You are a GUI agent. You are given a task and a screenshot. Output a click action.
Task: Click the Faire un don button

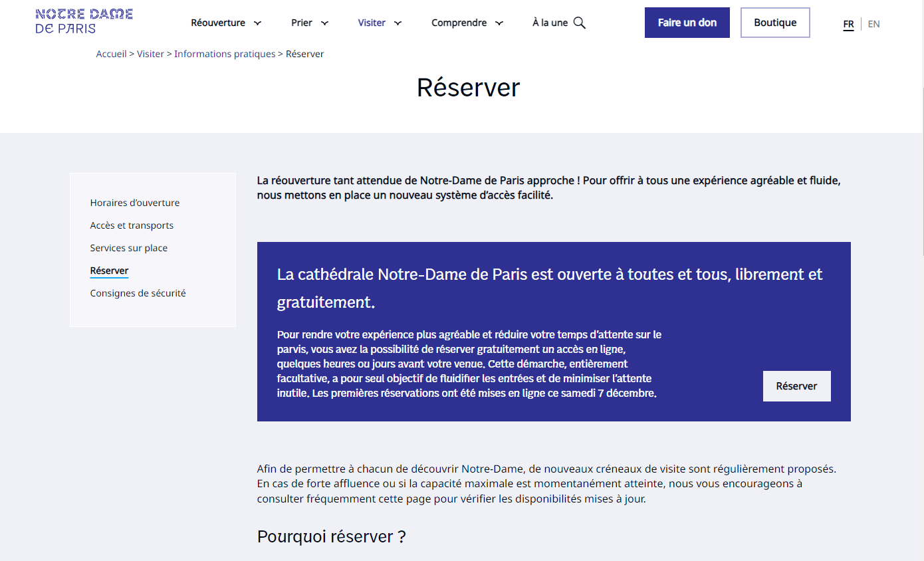[687, 23]
